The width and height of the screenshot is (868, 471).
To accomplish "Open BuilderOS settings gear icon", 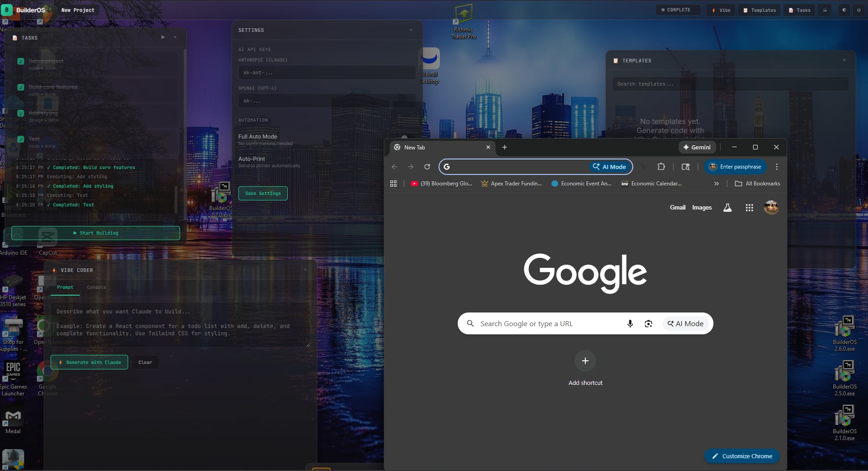I will [859, 10].
